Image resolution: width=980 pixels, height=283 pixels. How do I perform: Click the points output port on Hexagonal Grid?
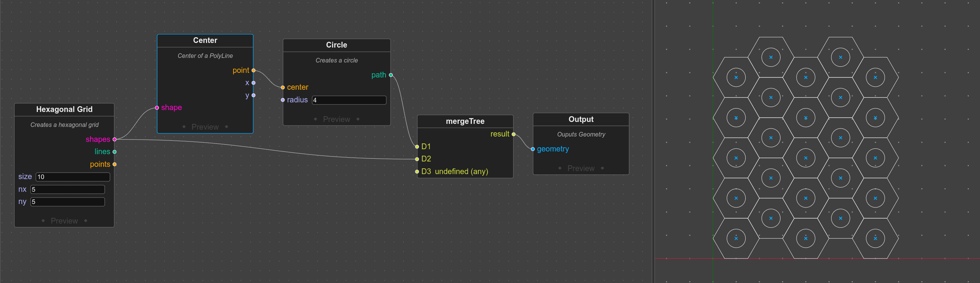click(x=115, y=165)
